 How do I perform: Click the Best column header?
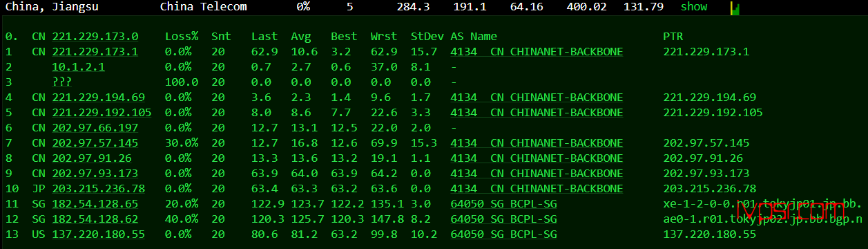pos(344,36)
